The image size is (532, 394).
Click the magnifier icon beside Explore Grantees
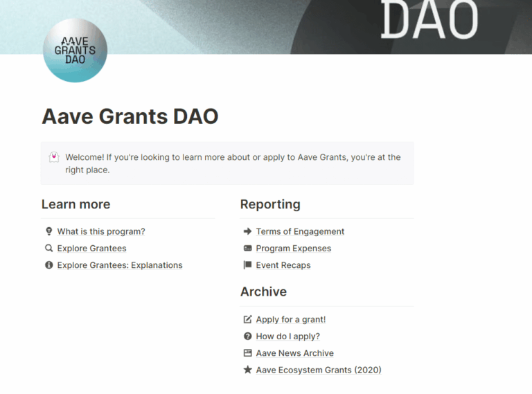tap(48, 248)
